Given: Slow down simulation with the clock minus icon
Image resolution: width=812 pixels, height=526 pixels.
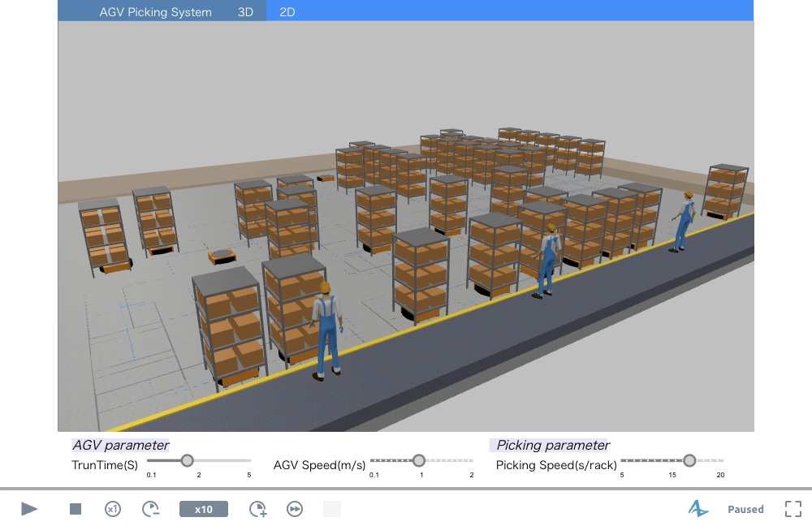Looking at the screenshot, I should [151, 509].
